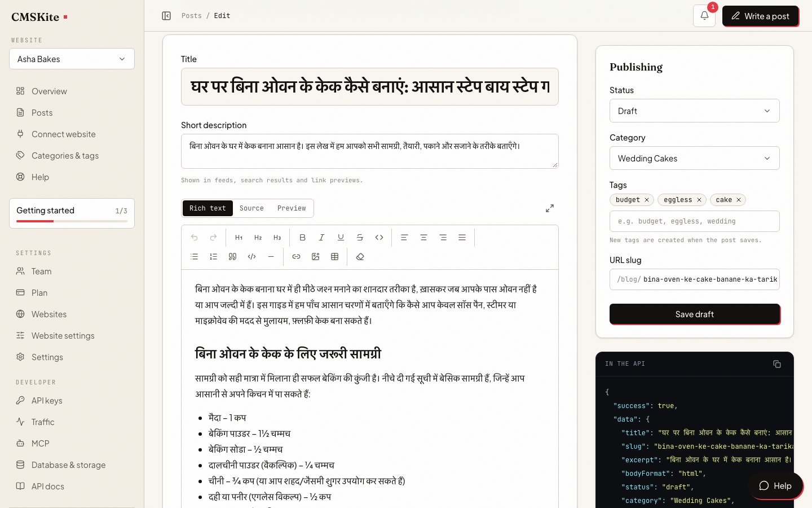Insert a horizontal rule
Image resolution: width=812 pixels, height=508 pixels.
click(x=271, y=257)
